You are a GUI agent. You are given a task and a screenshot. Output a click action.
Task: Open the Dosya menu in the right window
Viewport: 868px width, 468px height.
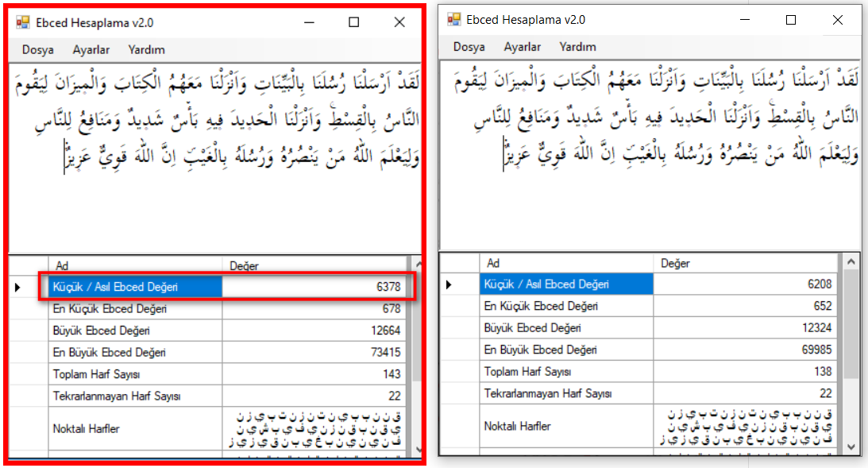coord(469,47)
